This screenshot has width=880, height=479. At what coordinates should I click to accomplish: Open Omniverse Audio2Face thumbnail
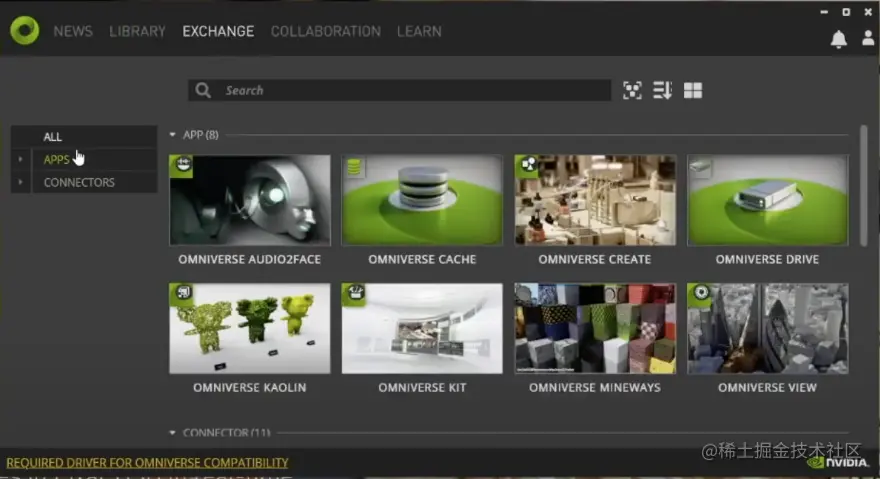[x=250, y=200]
